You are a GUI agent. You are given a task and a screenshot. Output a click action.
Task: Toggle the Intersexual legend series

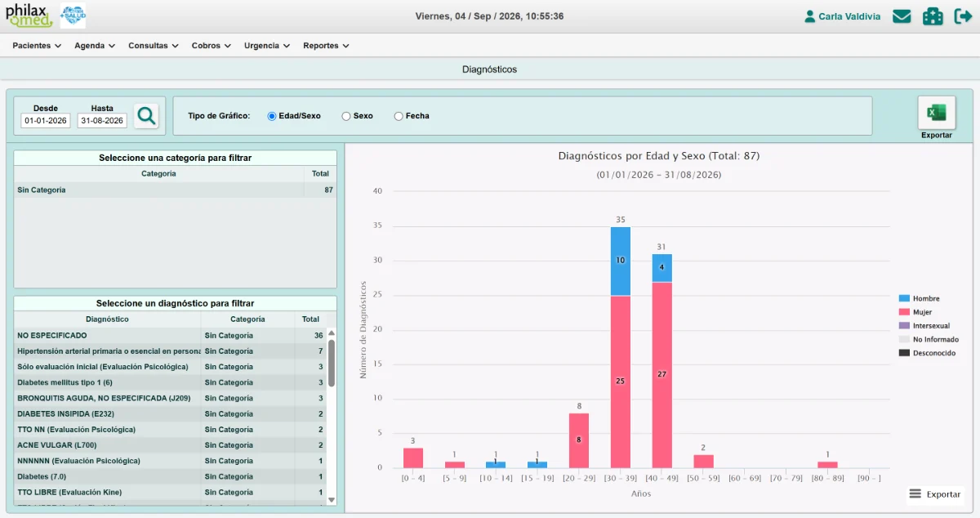click(925, 326)
